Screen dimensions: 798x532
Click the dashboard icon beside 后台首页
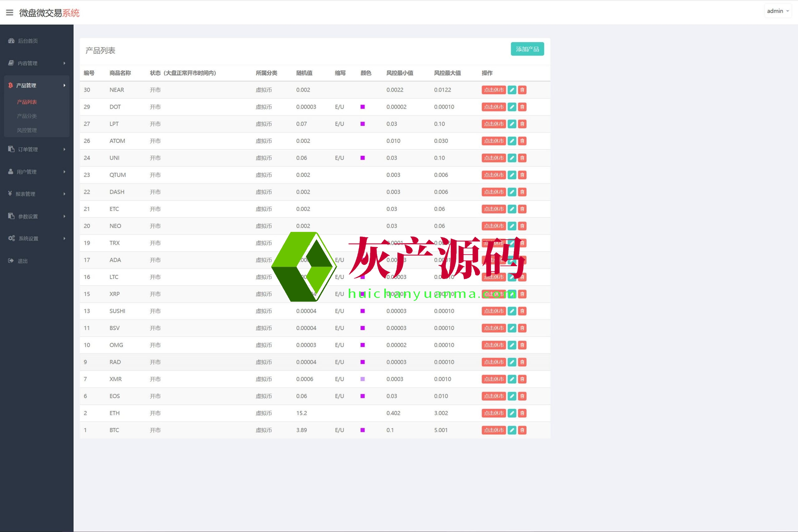pos(11,41)
